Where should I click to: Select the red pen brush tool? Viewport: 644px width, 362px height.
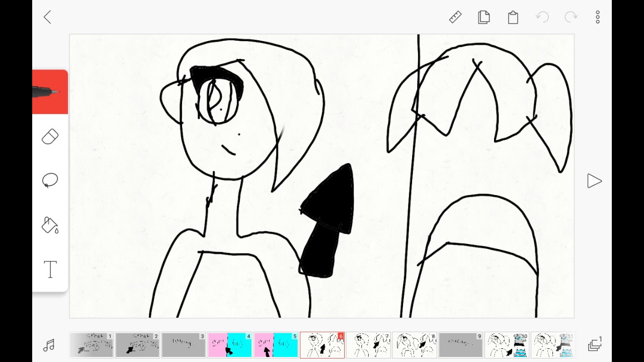coord(50,92)
